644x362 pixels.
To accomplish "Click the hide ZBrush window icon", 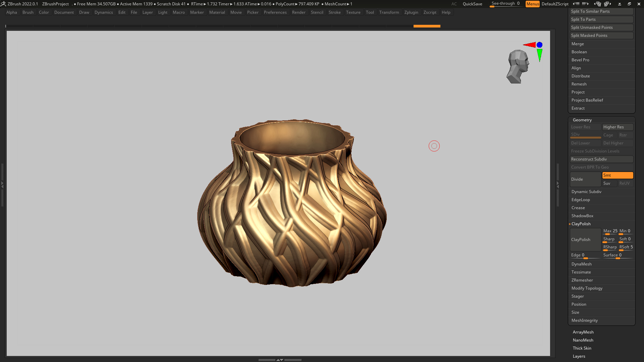I will tap(620, 4).
